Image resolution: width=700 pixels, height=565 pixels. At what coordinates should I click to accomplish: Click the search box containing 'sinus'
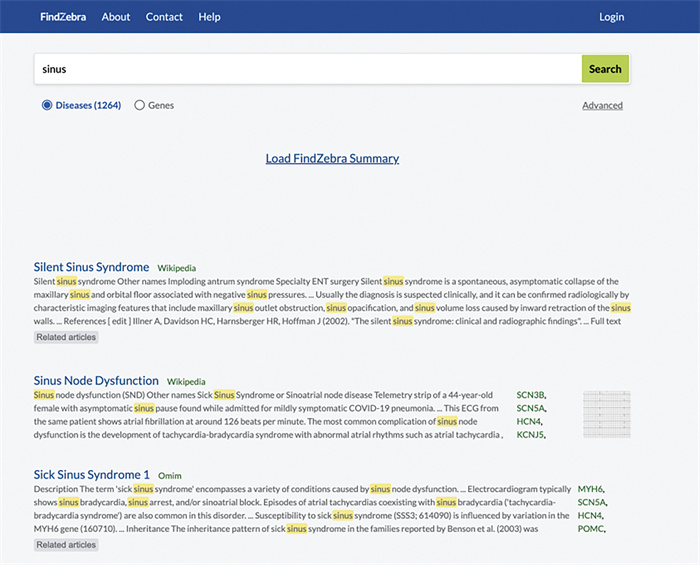point(308,69)
